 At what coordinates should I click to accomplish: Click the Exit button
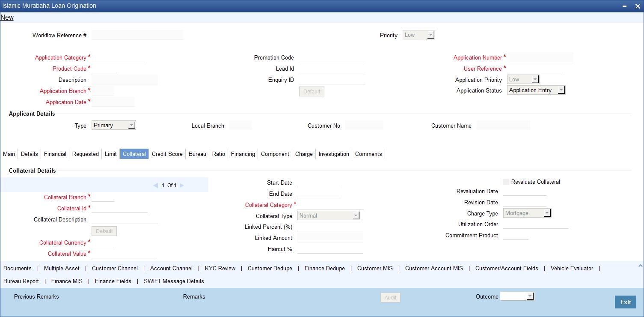(626, 302)
